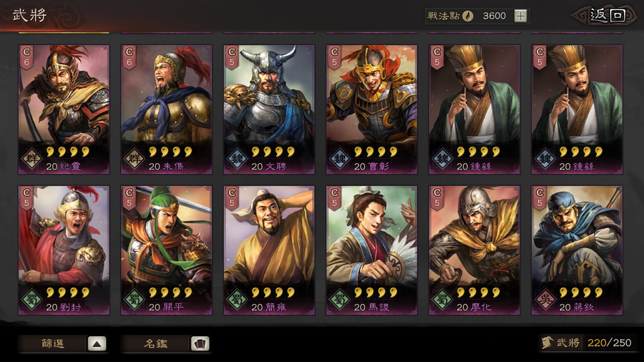Click the 吳 faction emblem on 蔣欽

545,300
